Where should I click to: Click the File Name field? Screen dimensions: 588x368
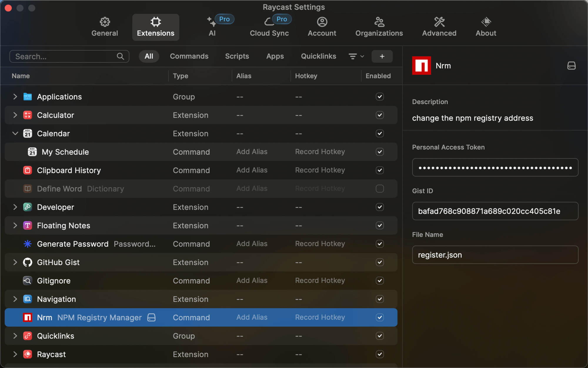(495, 255)
